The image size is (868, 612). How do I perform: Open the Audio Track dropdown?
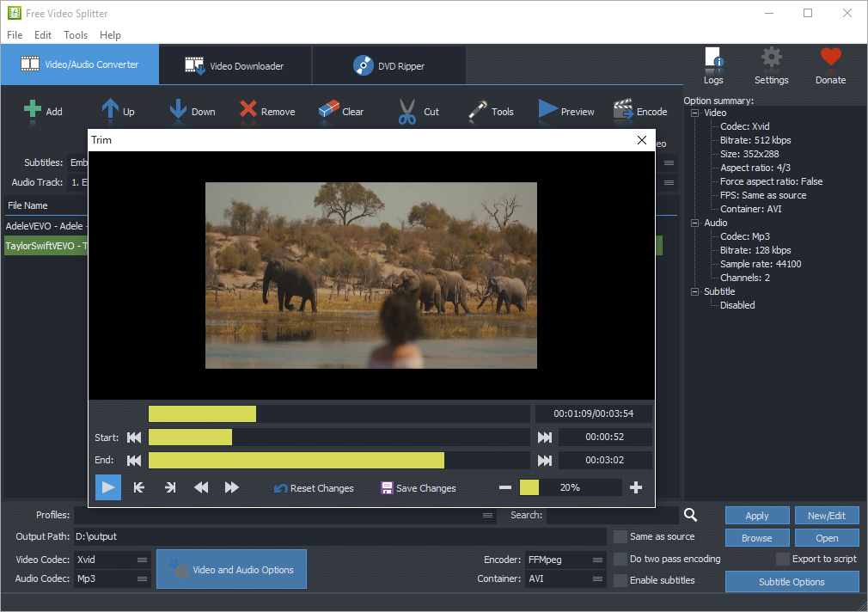pos(669,183)
